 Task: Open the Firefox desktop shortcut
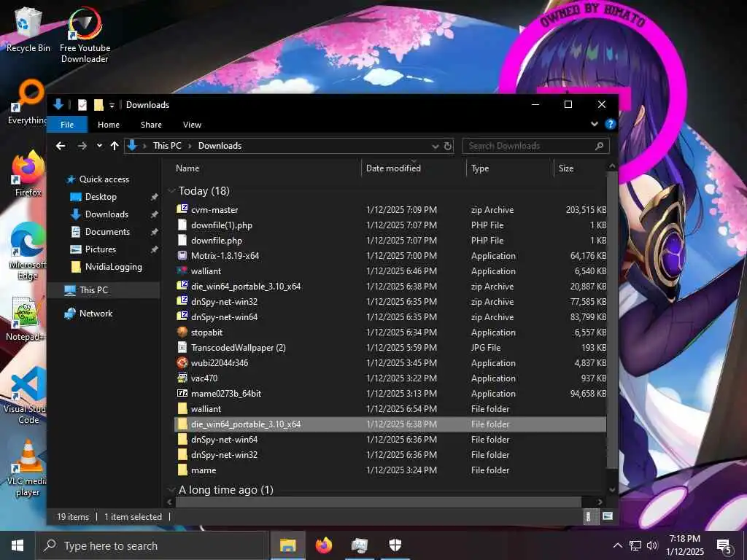(28, 174)
